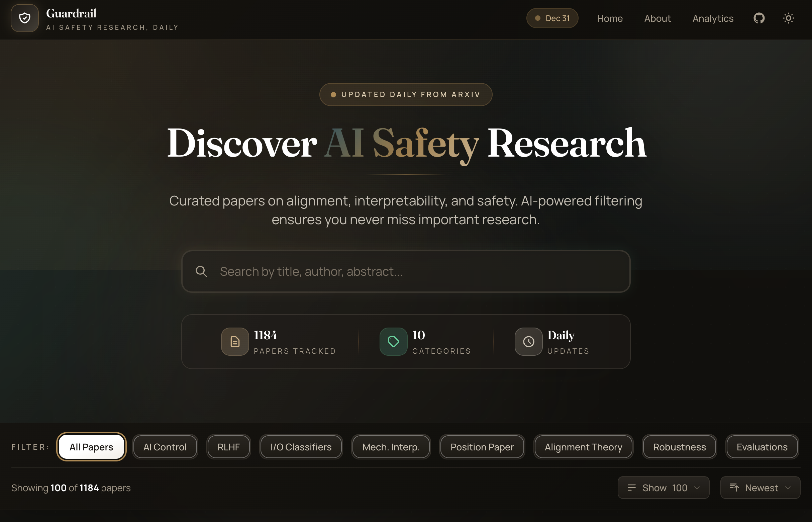Screen dimensions: 812x522
Task: Click the papers tracked document icon
Action: [x=235, y=342]
